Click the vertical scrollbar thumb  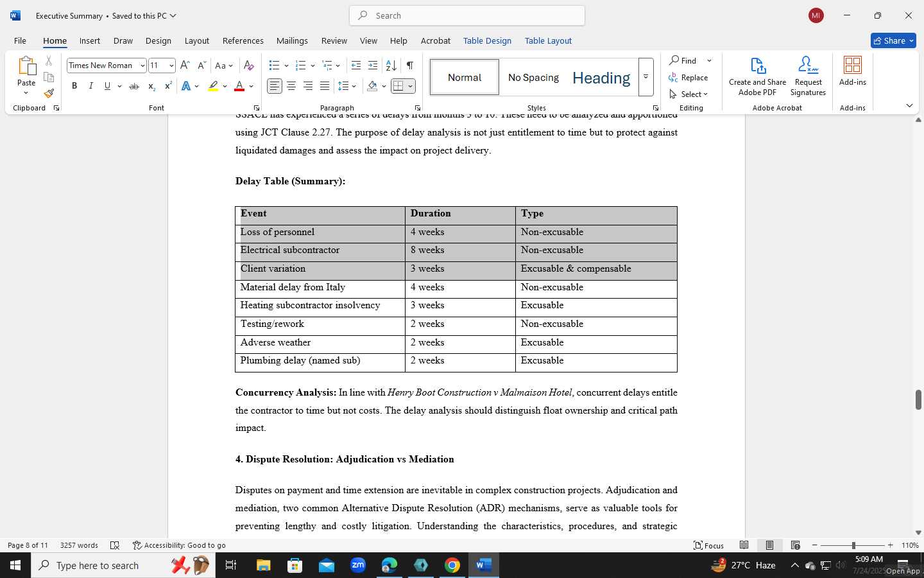(x=918, y=399)
